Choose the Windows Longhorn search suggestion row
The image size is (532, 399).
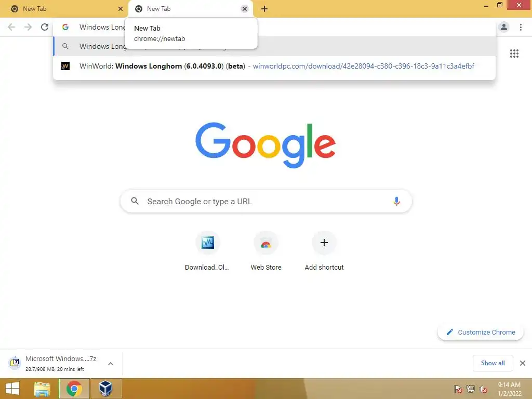tap(274, 46)
